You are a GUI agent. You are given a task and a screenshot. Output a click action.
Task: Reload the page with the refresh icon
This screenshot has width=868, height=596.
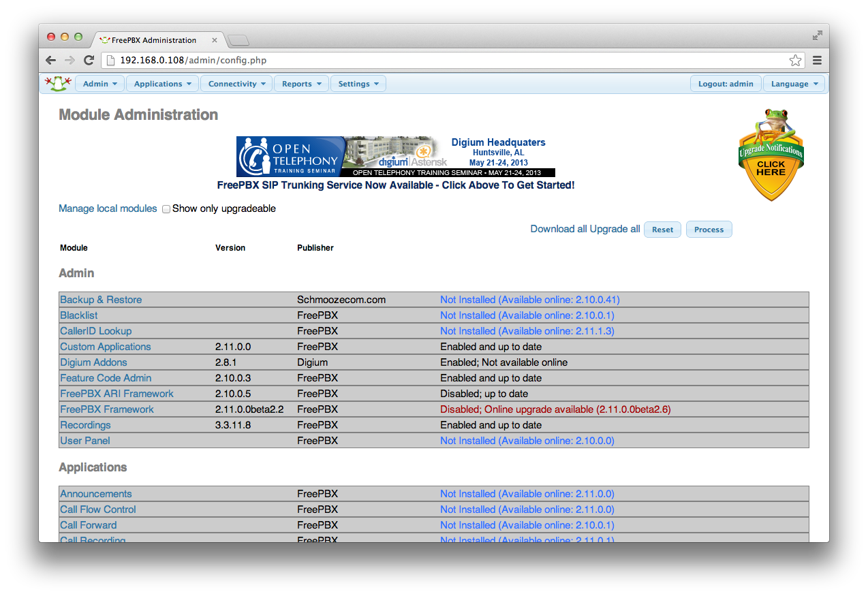(x=89, y=60)
